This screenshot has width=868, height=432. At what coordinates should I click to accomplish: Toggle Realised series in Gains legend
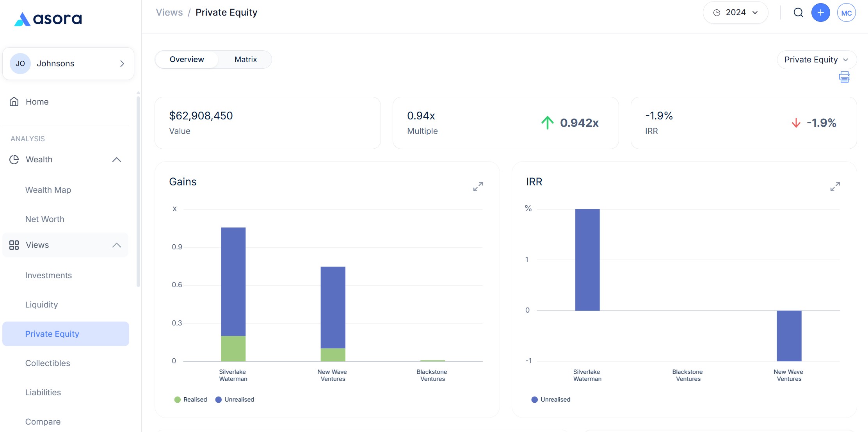click(191, 400)
